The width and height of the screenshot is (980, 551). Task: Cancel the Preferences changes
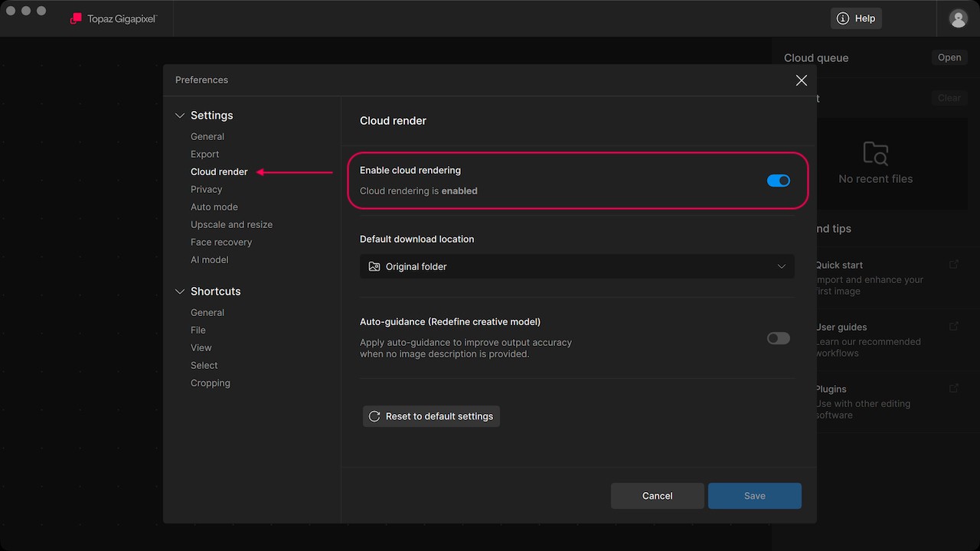(658, 496)
